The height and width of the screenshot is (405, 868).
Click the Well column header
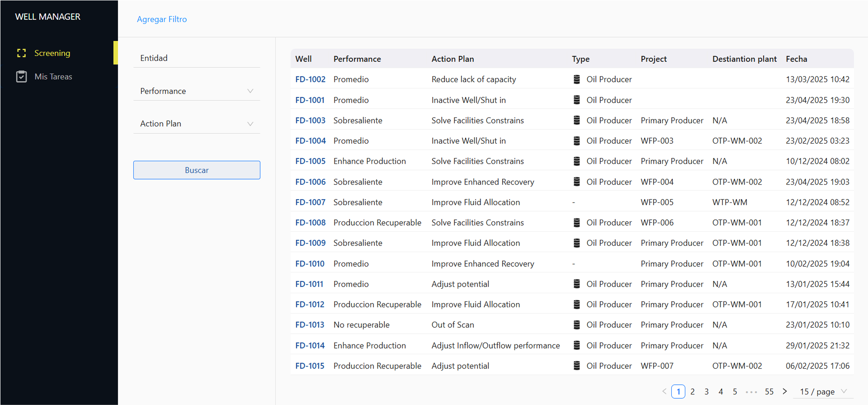click(303, 59)
